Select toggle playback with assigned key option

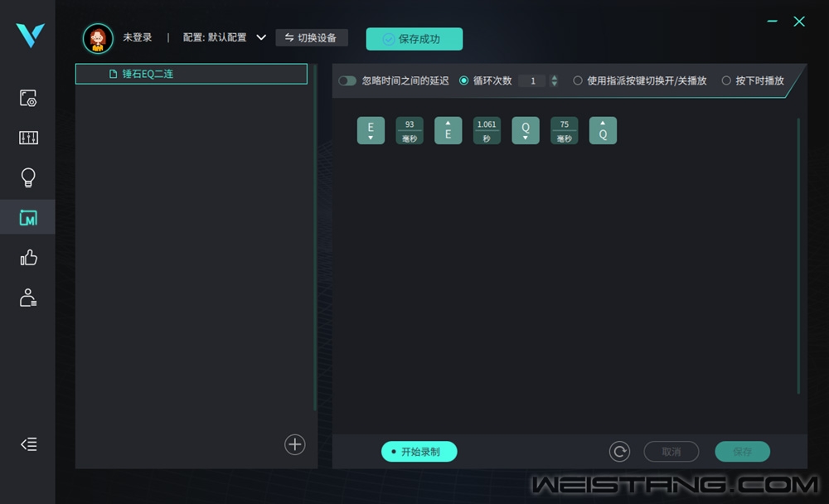pos(578,81)
